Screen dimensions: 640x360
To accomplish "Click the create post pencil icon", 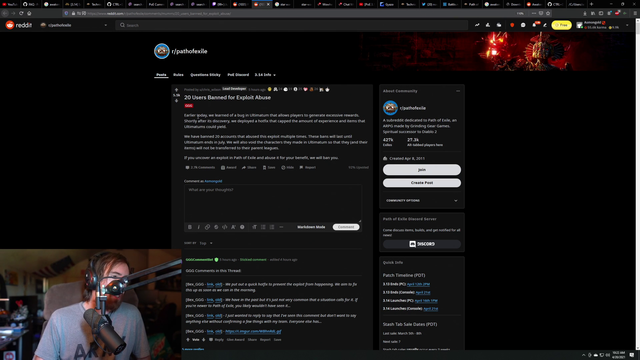I will coord(545,25).
